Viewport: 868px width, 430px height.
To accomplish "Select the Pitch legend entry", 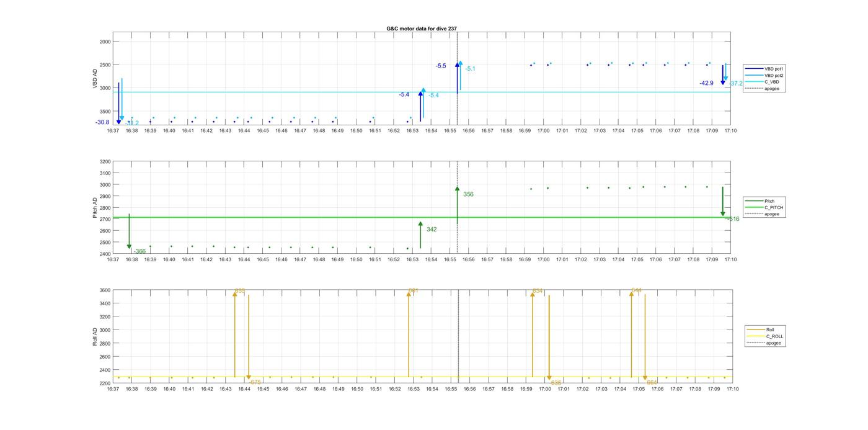I will point(759,201).
